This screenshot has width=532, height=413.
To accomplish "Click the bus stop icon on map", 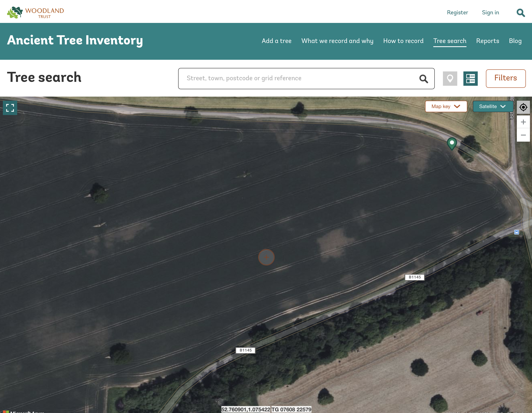I will (x=516, y=232).
